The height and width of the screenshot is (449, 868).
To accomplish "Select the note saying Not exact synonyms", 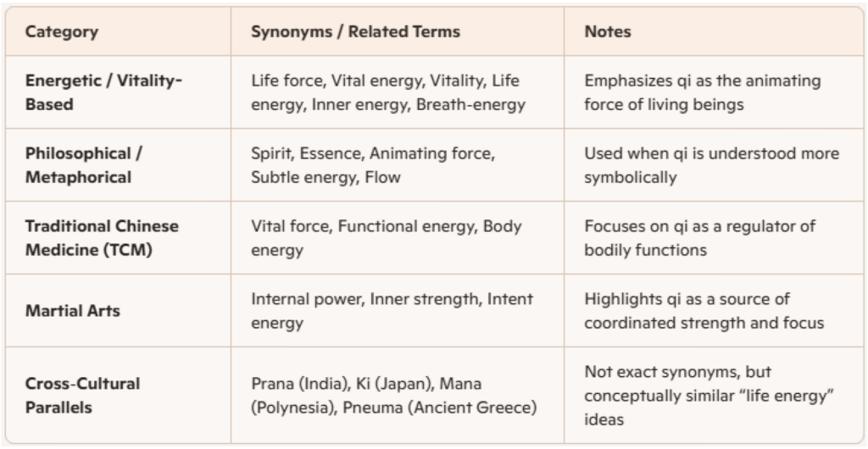I will pos(678,373).
